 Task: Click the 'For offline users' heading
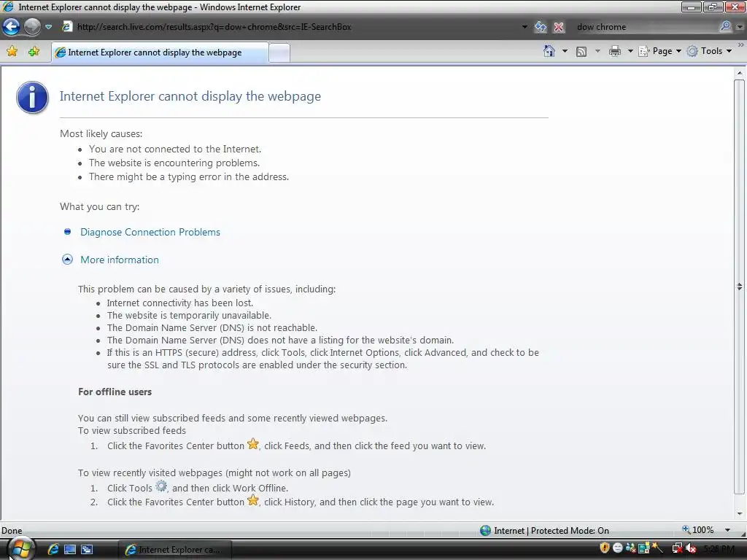click(x=115, y=392)
